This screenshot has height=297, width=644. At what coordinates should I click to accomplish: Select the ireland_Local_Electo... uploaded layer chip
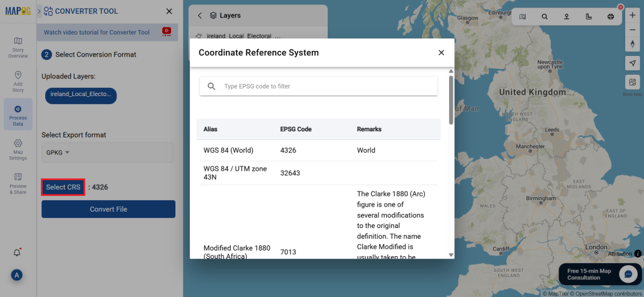click(x=81, y=95)
